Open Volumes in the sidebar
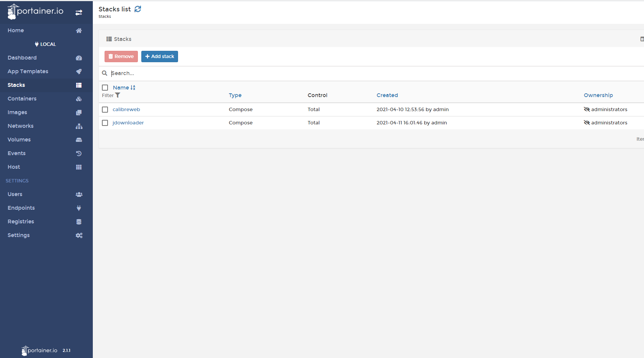This screenshot has width=644, height=358. pyautogui.click(x=19, y=140)
